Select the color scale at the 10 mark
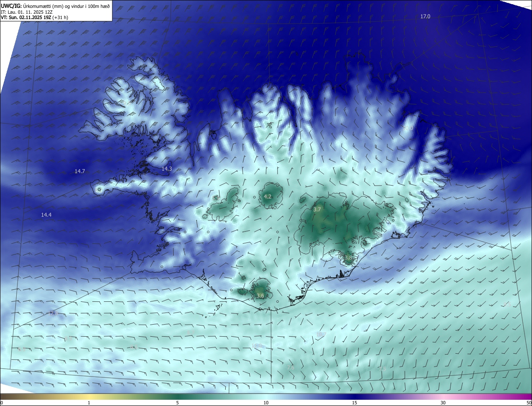 [266, 403]
